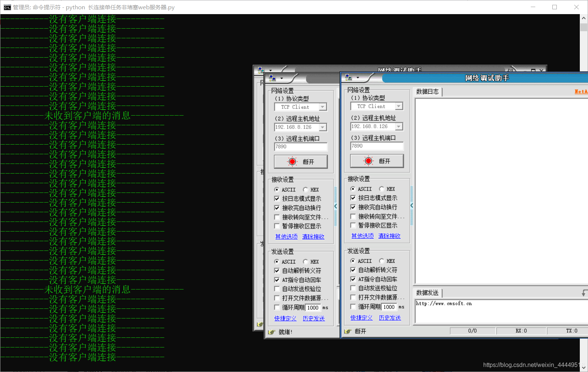This screenshot has width=588, height=372.
Task: Open 其他选项 link in the front window
Action: 363,236
